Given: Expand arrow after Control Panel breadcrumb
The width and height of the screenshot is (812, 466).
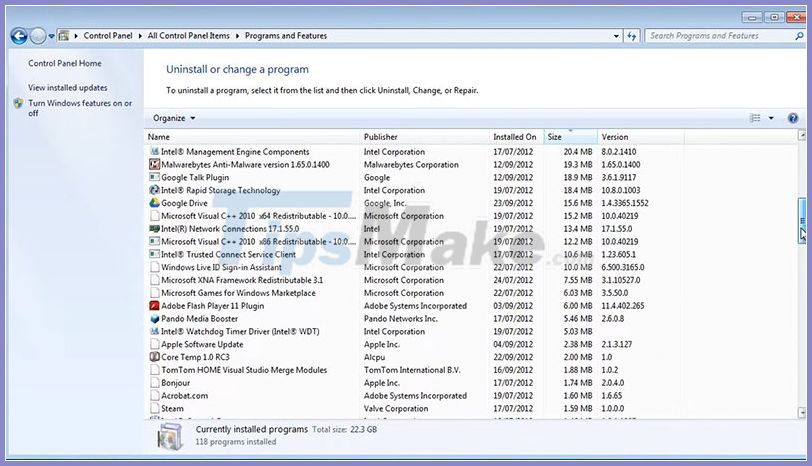Looking at the screenshot, I should pyautogui.click(x=140, y=36).
